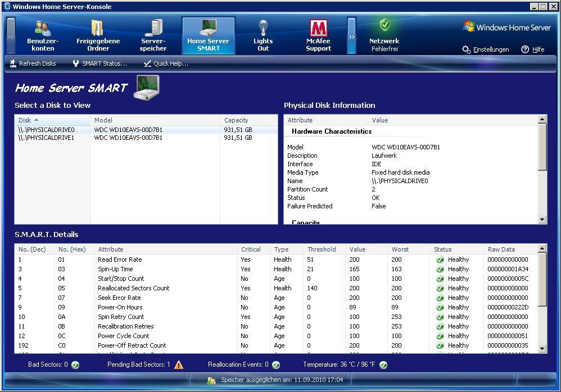Switch to the Serverspeicher tab
The image size is (561, 392).
(153, 36)
